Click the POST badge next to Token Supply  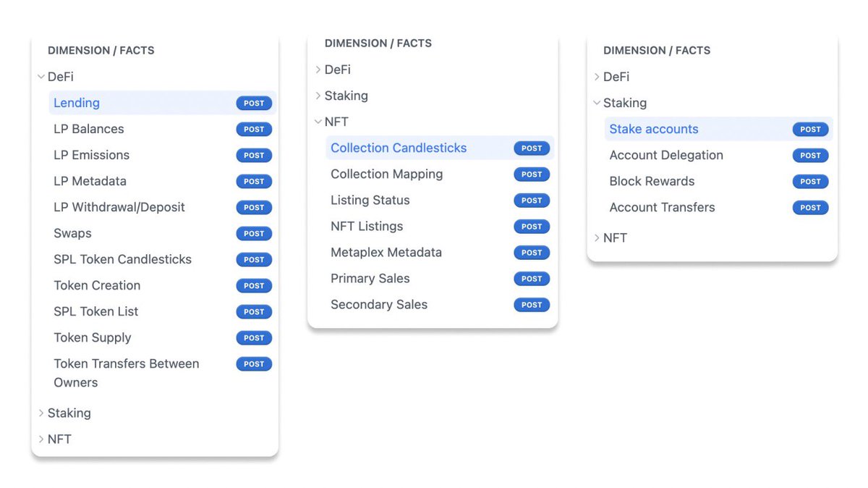click(254, 338)
